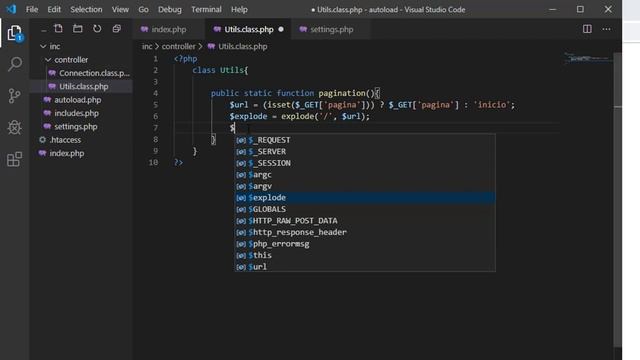This screenshot has width=640, height=360.
Task: Split the editor to the right
Action: tap(587, 29)
